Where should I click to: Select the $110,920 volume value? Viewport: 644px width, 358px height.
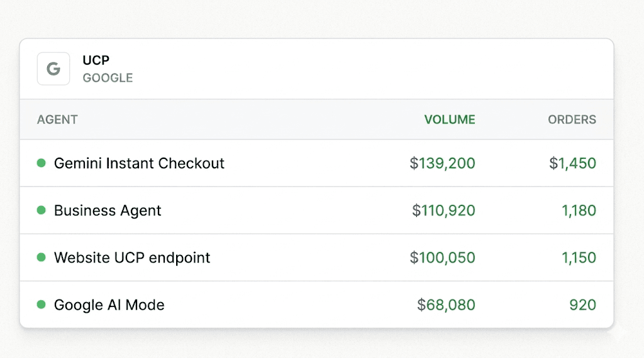pyautogui.click(x=443, y=210)
